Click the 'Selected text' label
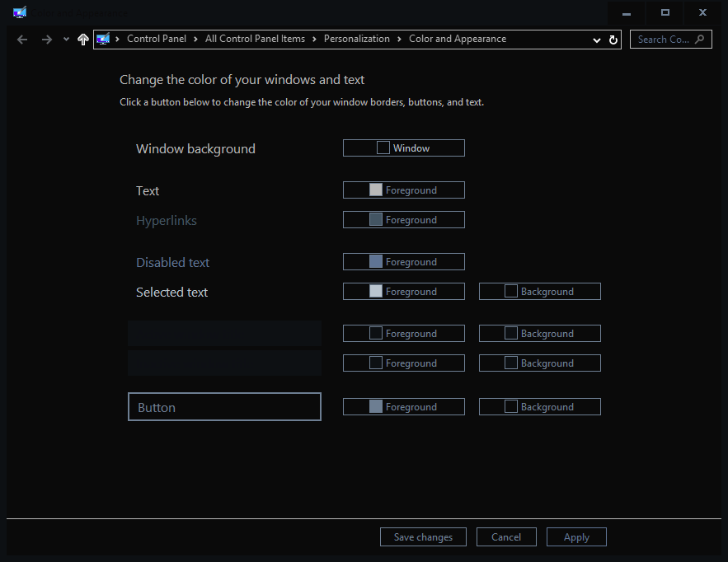The image size is (728, 562). point(171,293)
